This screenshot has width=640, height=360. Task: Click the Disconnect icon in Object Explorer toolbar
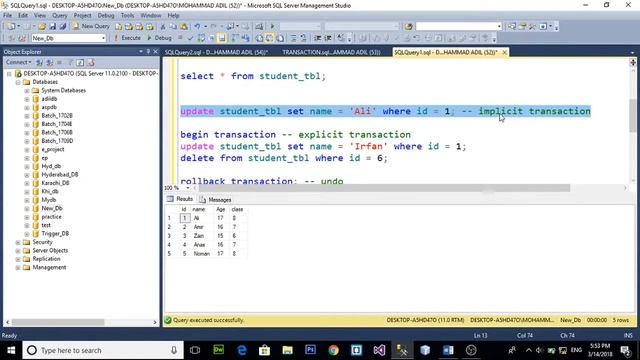[50, 62]
